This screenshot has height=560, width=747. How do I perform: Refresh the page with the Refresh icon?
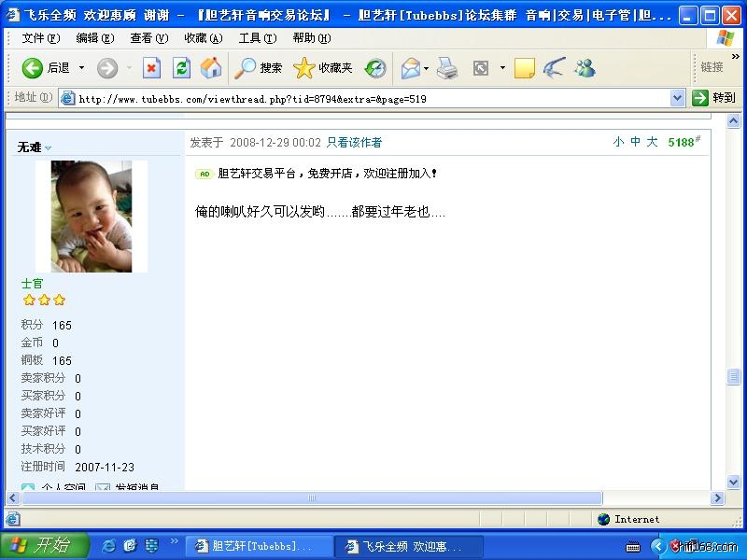pyautogui.click(x=181, y=68)
